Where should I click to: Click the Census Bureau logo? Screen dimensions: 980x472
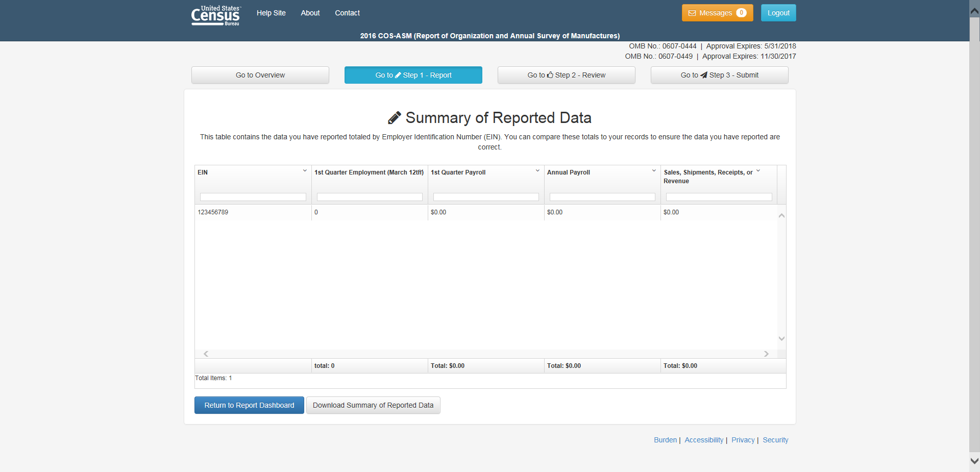point(215,15)
